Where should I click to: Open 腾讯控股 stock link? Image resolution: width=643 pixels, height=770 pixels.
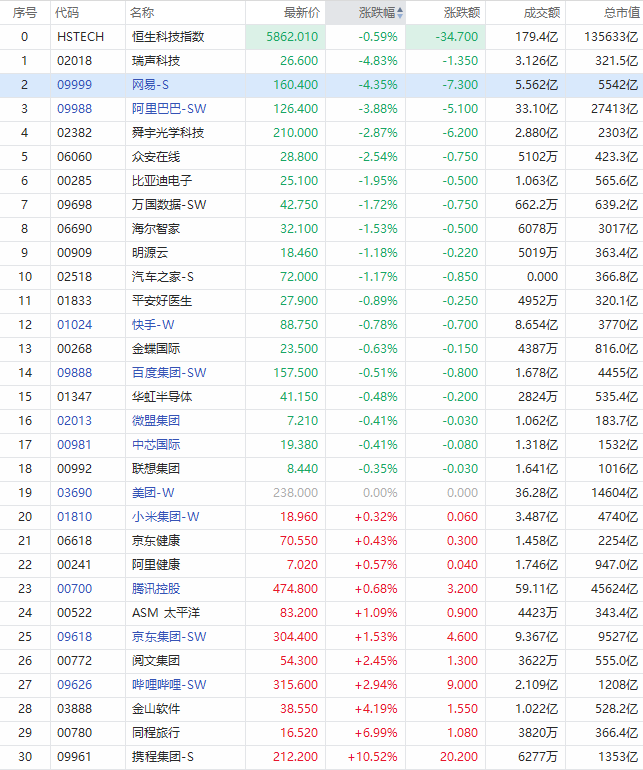[156, 589]
